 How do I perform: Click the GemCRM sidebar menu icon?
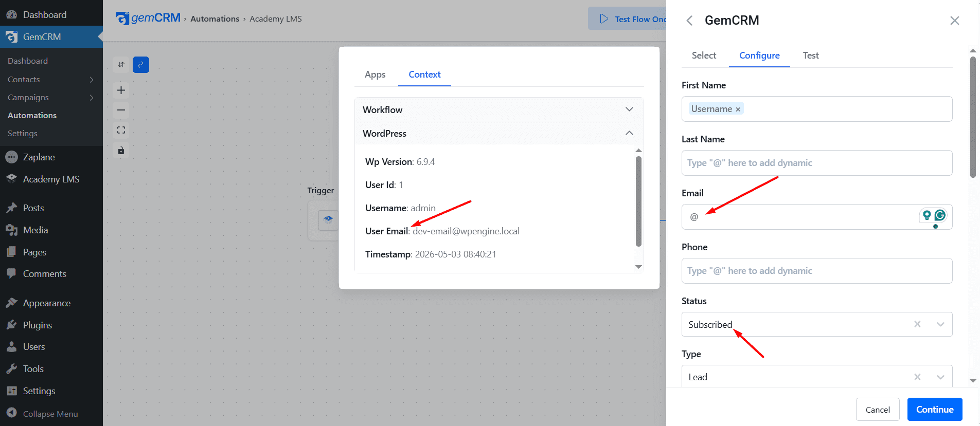tap(11, 37)
